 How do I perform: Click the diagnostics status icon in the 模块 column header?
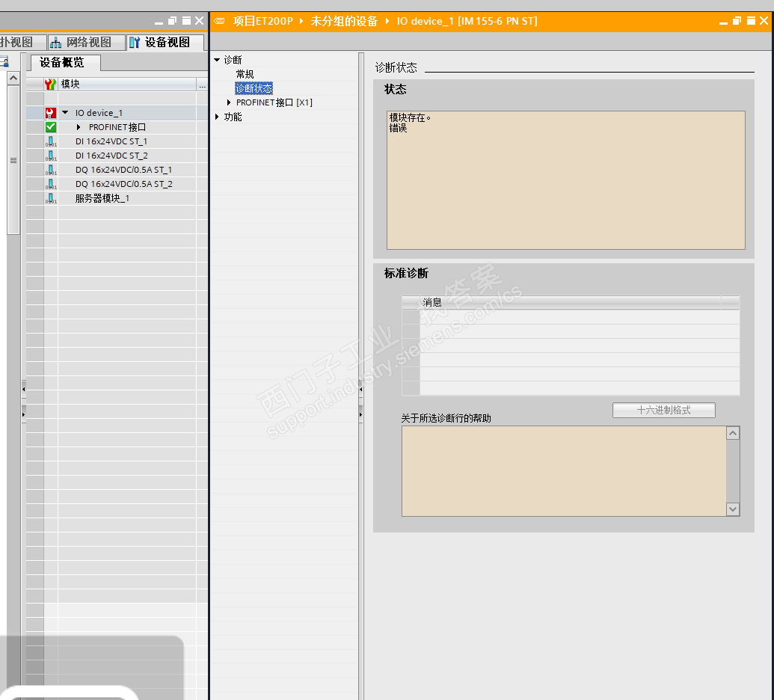(x=50, y=85)
